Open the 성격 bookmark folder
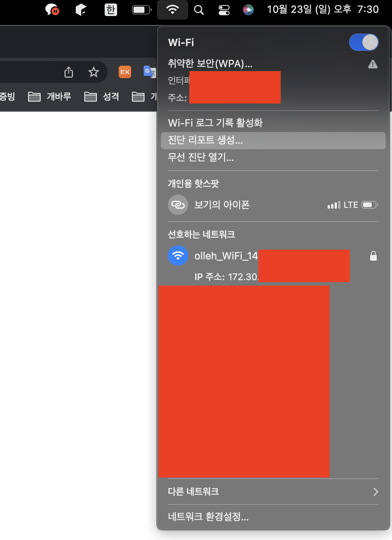This screenshot has height=540, width=392. pos(102,97)
